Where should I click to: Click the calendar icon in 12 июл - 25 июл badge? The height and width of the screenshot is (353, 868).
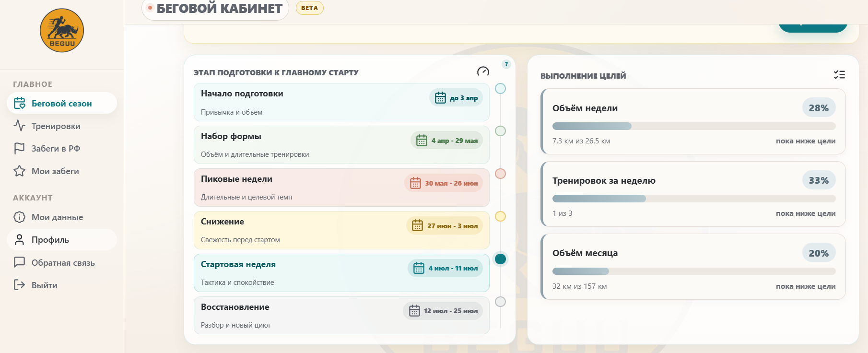pos(414,311)
